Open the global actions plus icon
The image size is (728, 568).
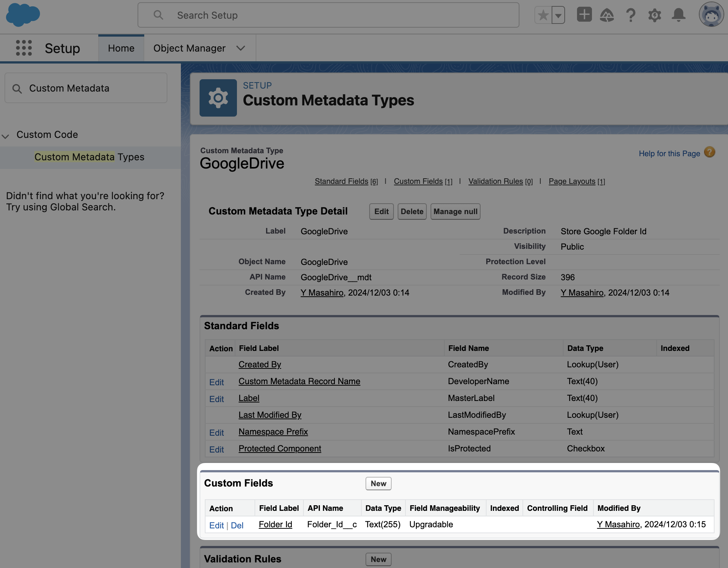coord(584,15)
